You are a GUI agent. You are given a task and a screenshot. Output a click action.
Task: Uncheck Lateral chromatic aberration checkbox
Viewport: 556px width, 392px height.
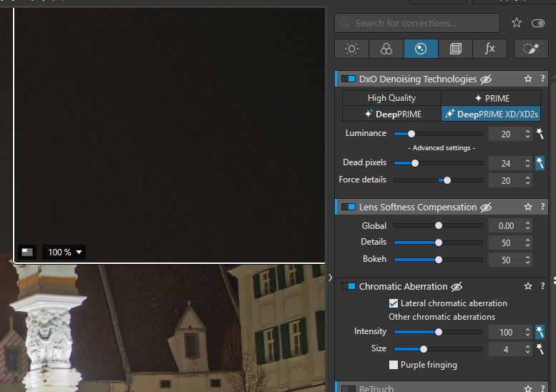394,303
